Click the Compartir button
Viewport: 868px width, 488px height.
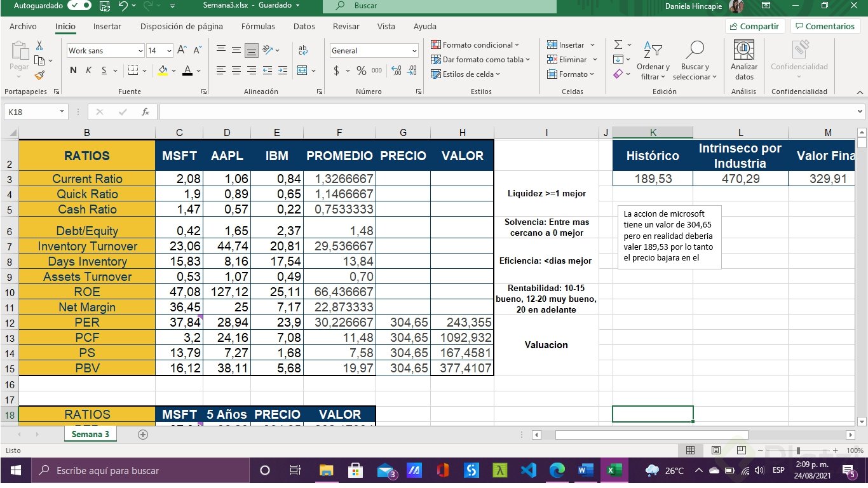coord(755,26)
